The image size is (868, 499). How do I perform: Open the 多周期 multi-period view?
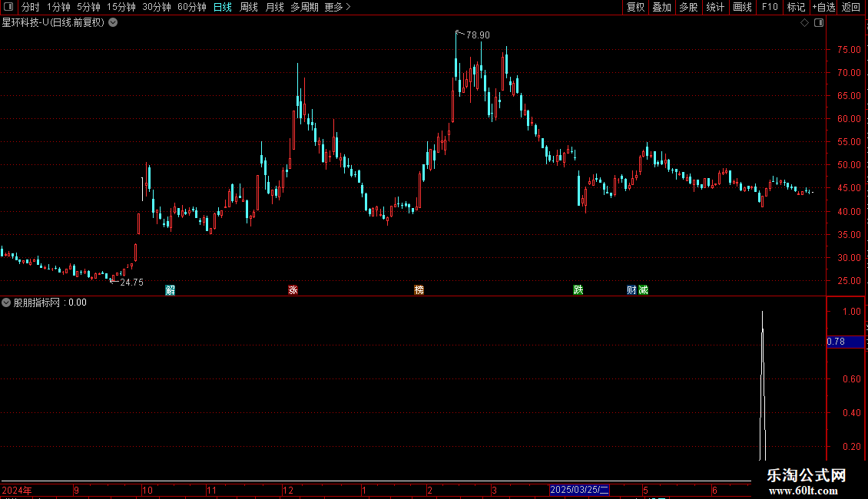coord(304,7)
